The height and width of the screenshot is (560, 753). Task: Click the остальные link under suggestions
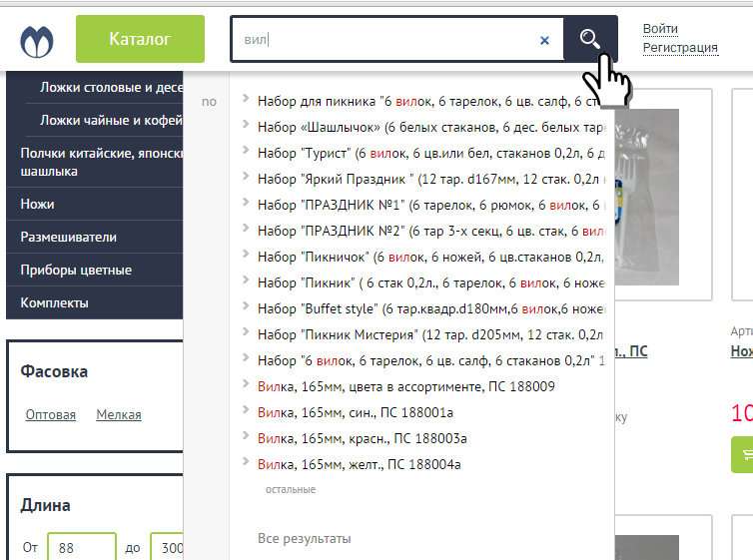pyautogui.click(x=291, y=489)
